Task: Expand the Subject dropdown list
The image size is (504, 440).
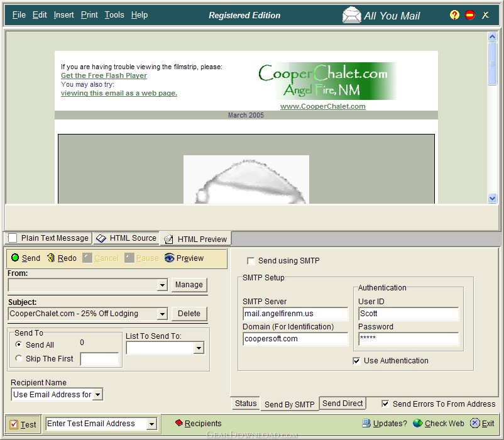Action: 162,314
